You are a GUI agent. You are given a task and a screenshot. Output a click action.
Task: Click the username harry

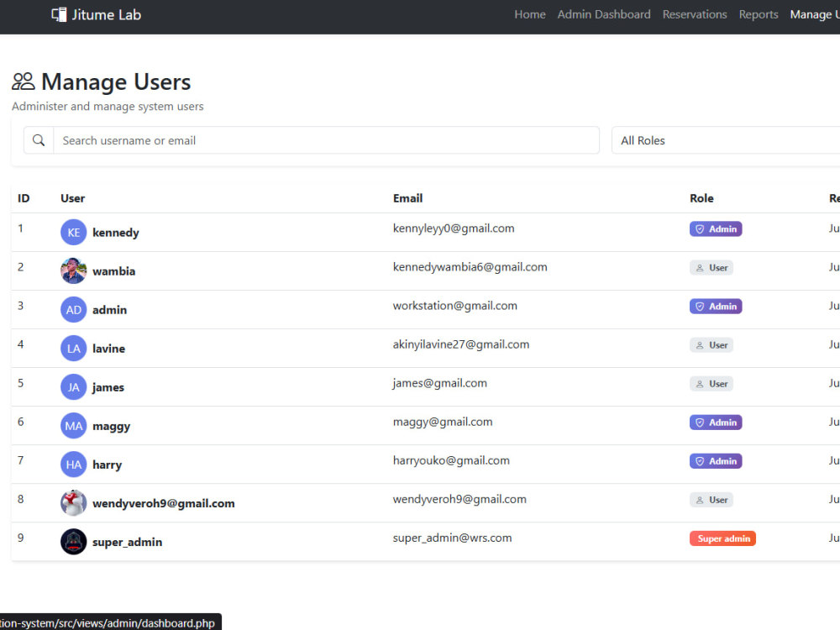click(108, 465)
